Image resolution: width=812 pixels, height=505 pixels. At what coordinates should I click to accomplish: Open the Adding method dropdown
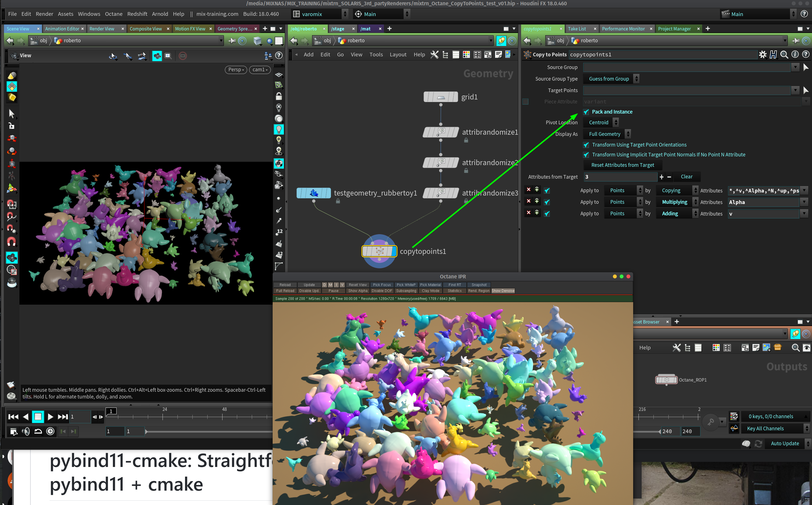677,214
